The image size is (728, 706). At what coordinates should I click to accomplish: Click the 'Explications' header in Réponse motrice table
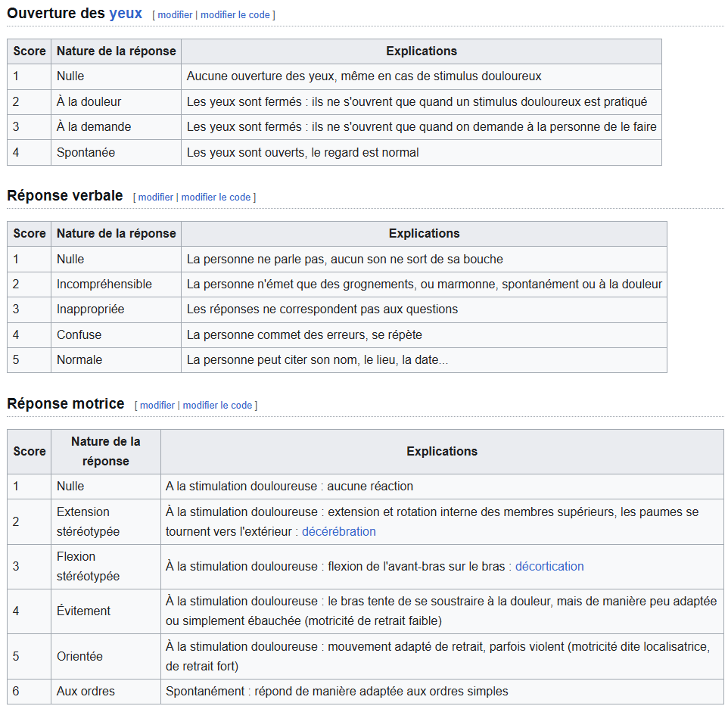coord(442,451)
